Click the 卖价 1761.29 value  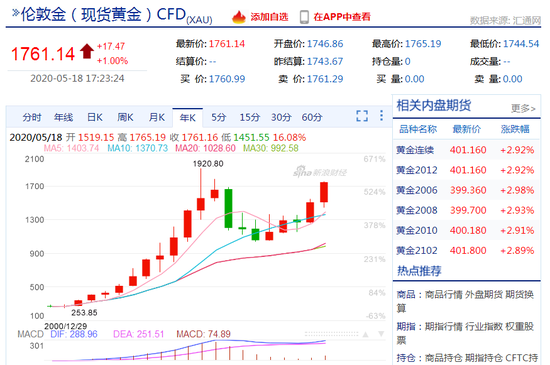(x=325, y=79)
